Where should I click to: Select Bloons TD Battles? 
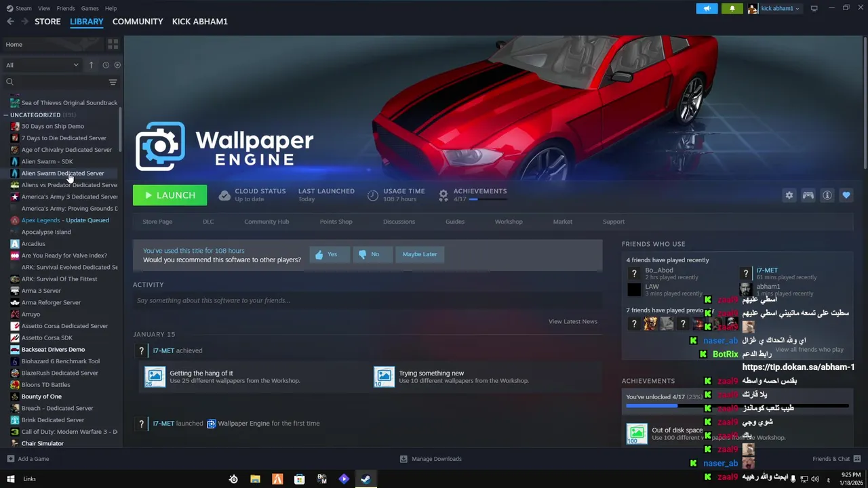pos(45,384)
